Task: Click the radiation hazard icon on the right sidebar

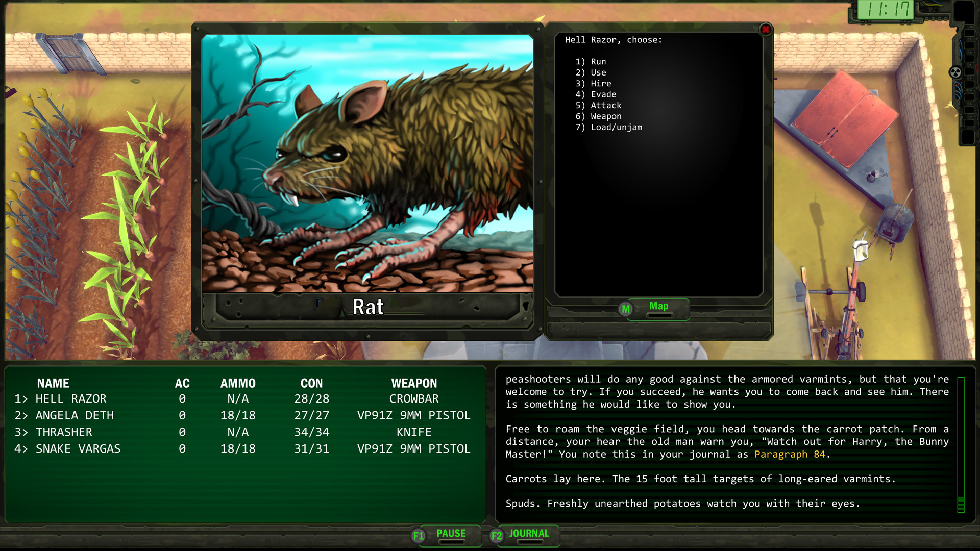Action: tap(955, 71)
